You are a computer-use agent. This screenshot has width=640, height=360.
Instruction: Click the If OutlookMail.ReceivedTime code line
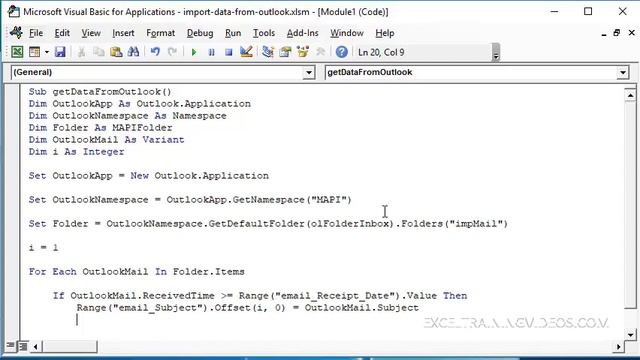pyautogui.click(x=260, y=296)
